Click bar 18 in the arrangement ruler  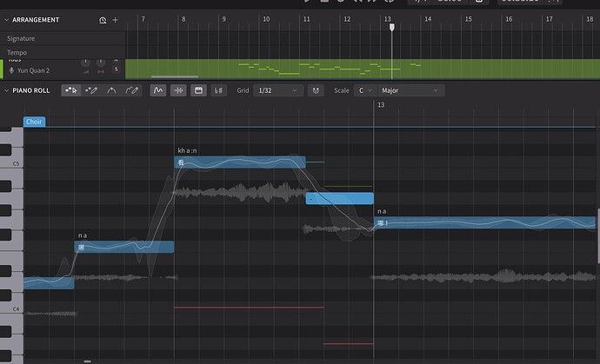(x=590, y=19)
